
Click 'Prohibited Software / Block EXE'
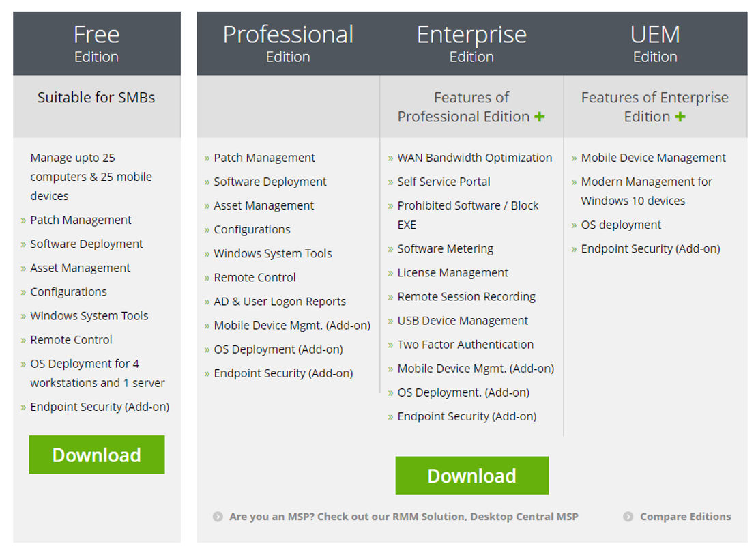pos(467,215)
